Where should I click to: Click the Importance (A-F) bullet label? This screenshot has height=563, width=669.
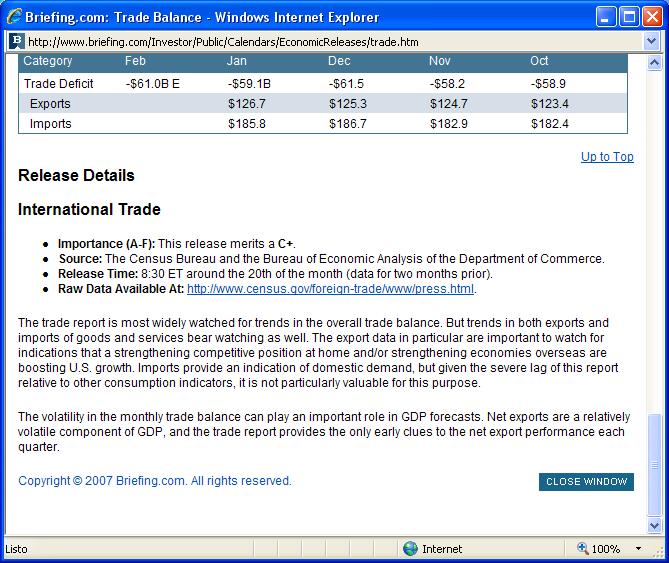(106, 244)
